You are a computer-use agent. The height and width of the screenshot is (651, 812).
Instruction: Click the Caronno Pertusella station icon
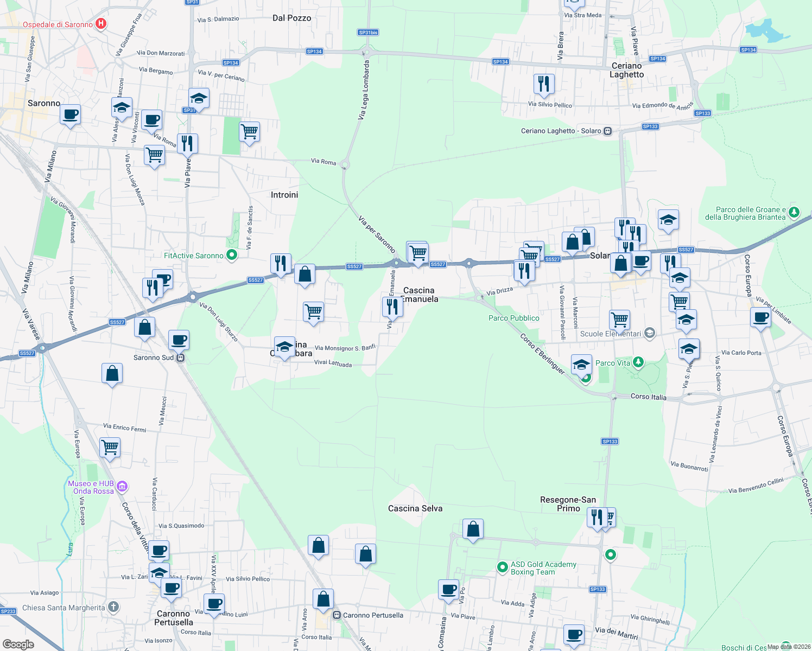(x=335, y=615)
